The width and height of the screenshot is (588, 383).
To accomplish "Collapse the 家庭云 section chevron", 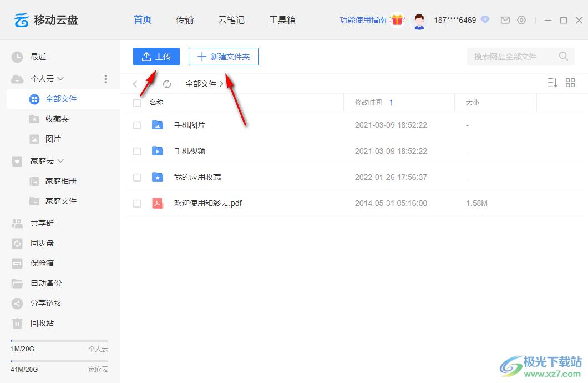I will point(61,161).
